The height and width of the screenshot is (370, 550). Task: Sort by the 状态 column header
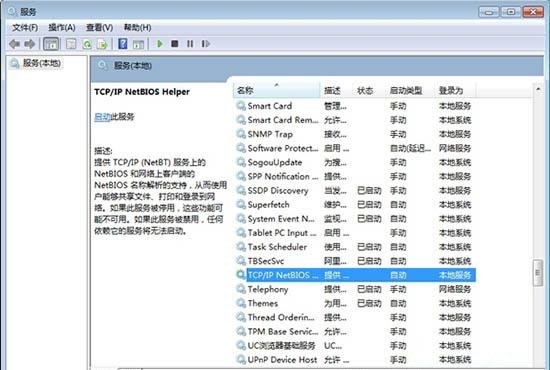coord(369,90)
